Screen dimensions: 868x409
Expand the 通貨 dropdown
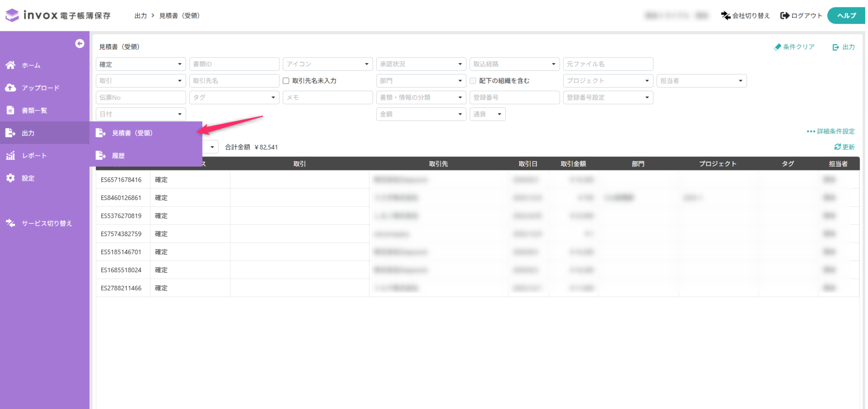tap(487, 114)
